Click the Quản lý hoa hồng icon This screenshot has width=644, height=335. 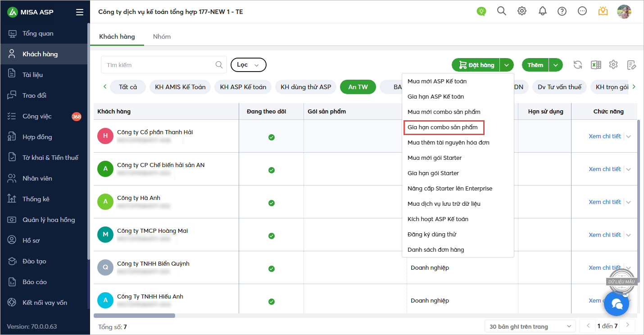[12, 220]
